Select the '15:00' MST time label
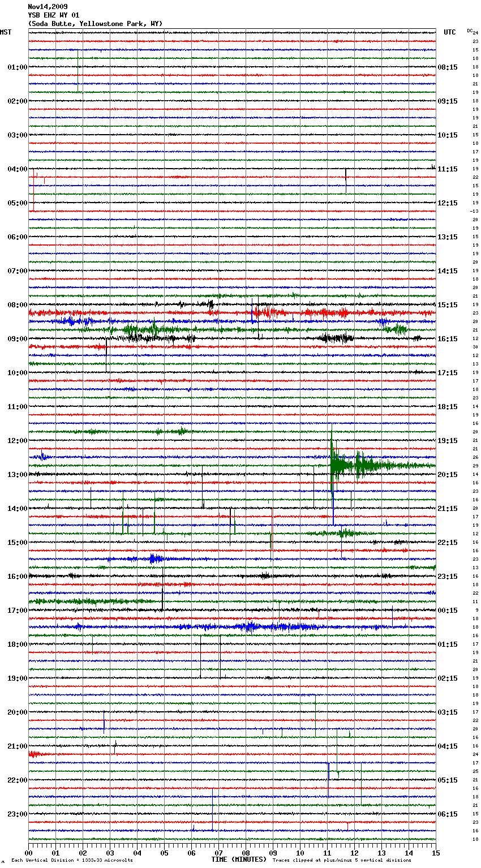The image size is (481, 868). (x=18, y=543)
